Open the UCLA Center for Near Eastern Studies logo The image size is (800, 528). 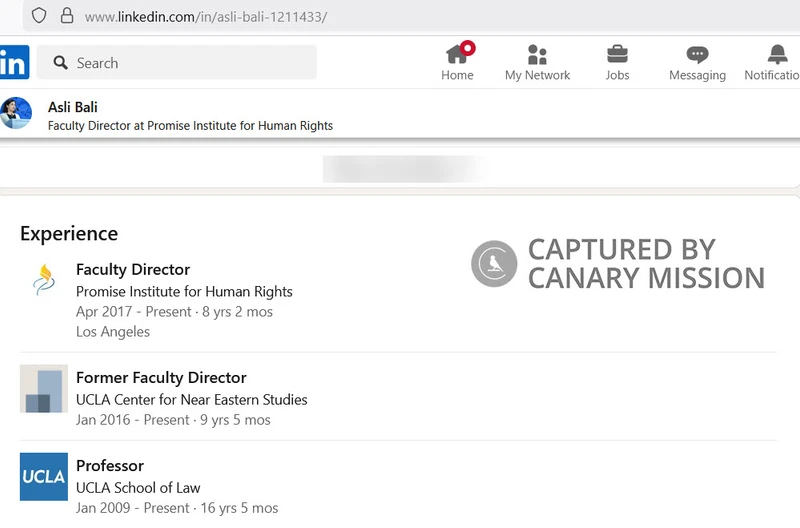coord(44,388)
